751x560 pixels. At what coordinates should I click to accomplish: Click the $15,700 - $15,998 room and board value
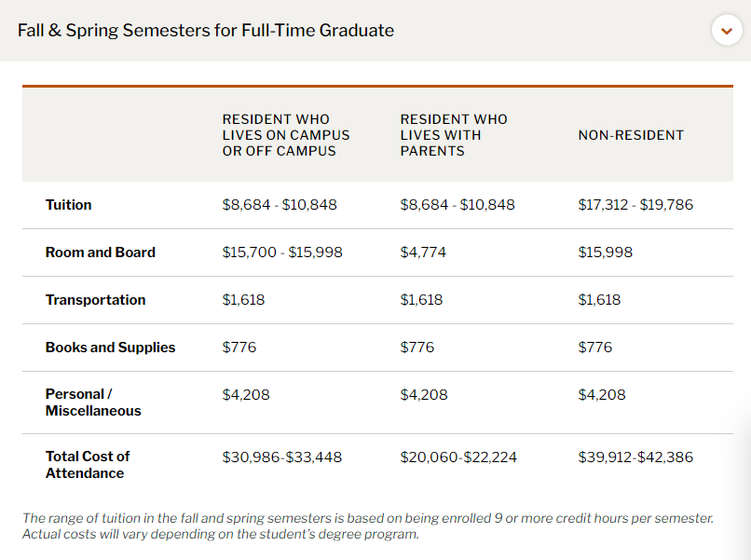tap(282, 253)
